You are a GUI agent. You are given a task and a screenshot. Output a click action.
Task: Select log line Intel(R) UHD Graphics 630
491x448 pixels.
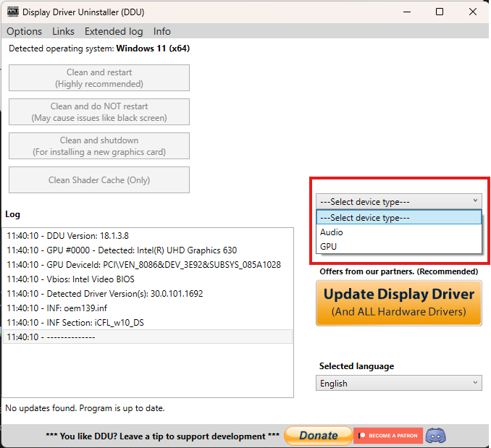(x=148, y=250)
